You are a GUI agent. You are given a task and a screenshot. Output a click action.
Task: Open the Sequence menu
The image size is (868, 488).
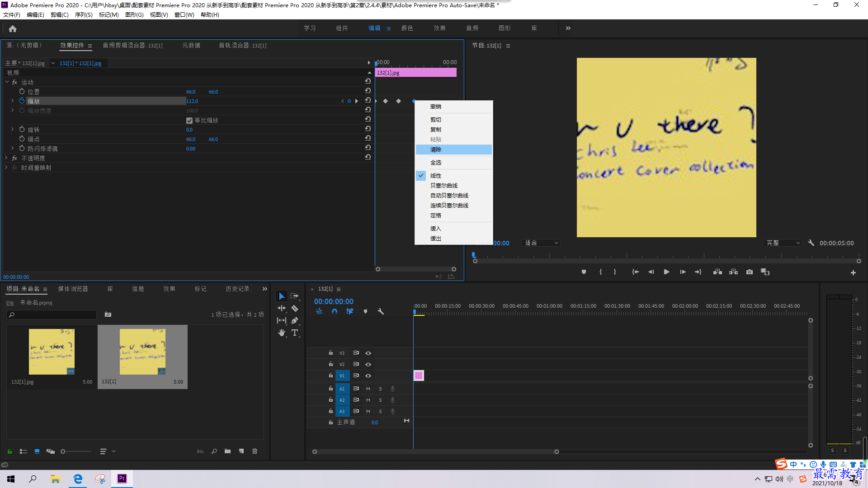coord(83,15)
